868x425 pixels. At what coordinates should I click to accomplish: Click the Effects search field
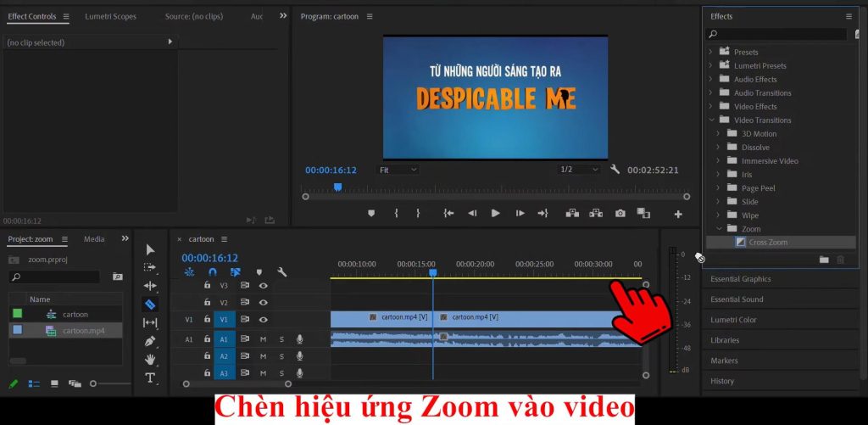click(x=776, y=34)
